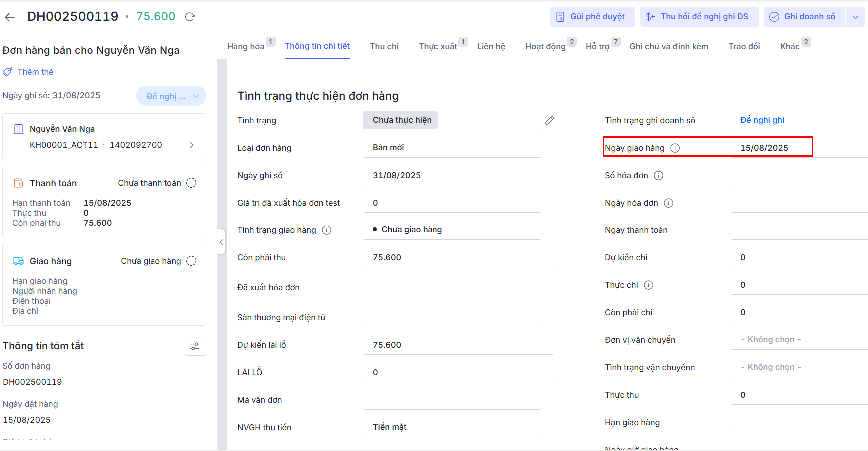Viewport: 868px width, 451px height.
Task: Toggle the Chưa thanh toán status circle
Action: click(191, 183)
